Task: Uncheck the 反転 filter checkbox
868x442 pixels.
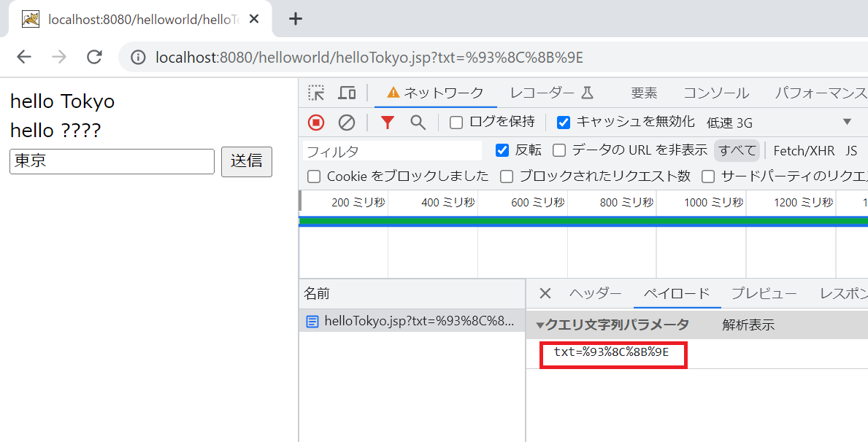Action: point(502,150)
